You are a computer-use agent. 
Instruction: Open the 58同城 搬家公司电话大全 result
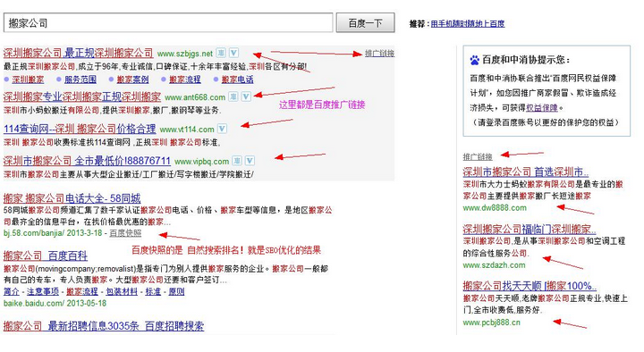pos(72,198)
